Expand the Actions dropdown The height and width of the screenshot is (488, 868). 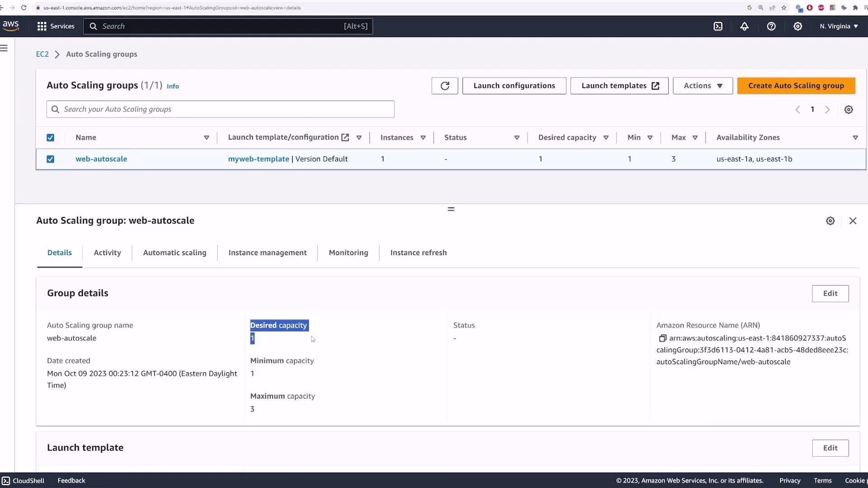tap(703, 86)
